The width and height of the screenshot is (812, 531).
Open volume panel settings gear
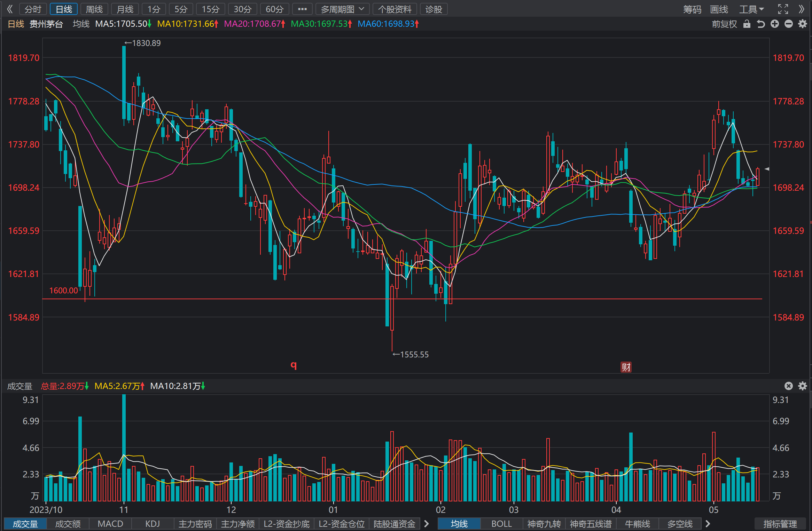[x=803, y=386]
